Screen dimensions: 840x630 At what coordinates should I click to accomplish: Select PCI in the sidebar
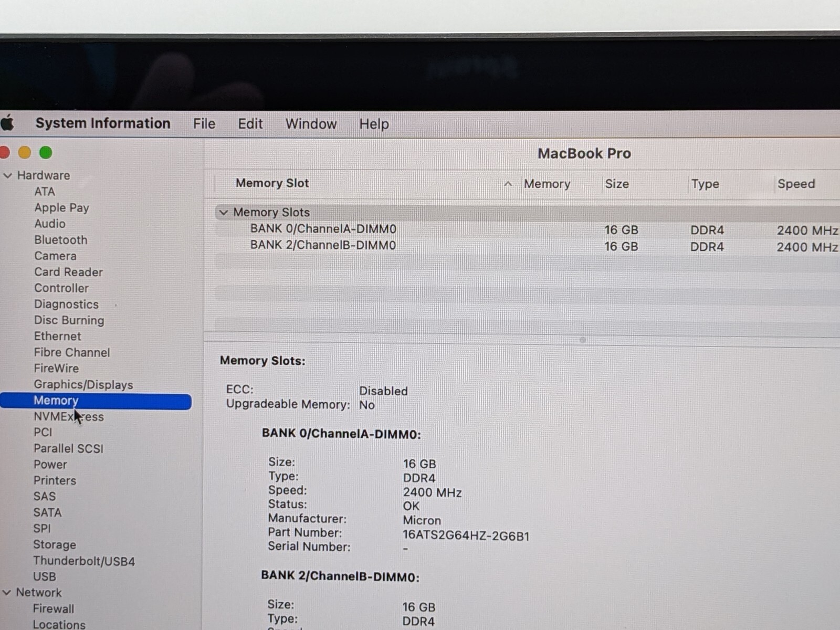(x=43, y=433)
